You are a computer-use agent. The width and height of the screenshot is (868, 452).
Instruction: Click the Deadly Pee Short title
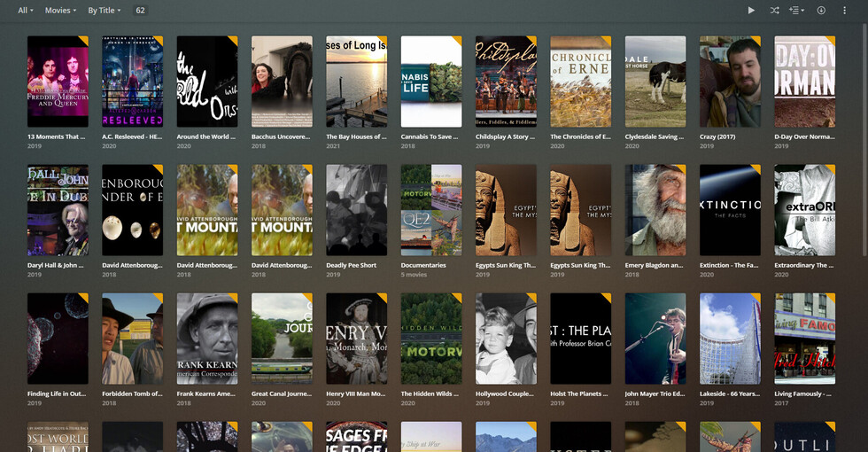coord(351,265)
